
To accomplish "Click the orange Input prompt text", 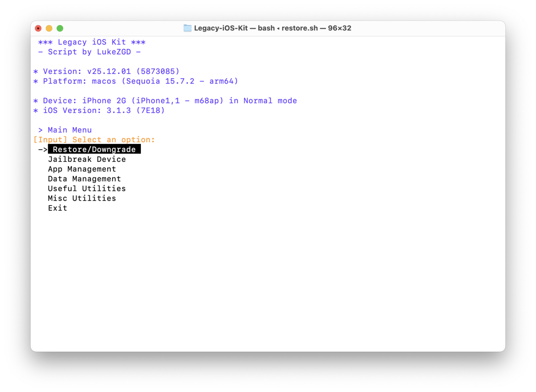I will click(x=94, y=140).
